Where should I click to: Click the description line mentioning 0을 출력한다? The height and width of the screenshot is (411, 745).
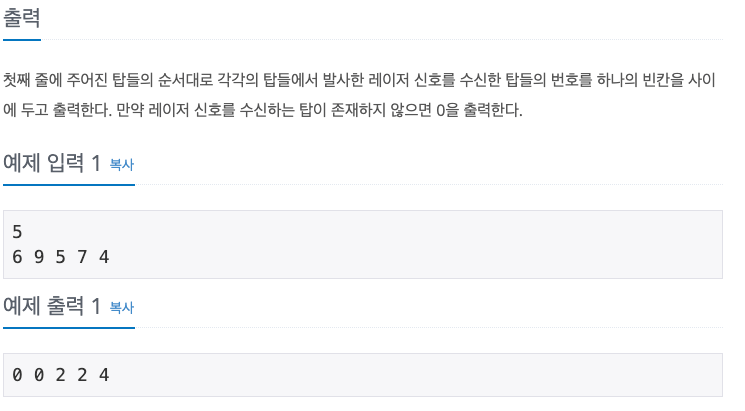click(x=264, y=109)
